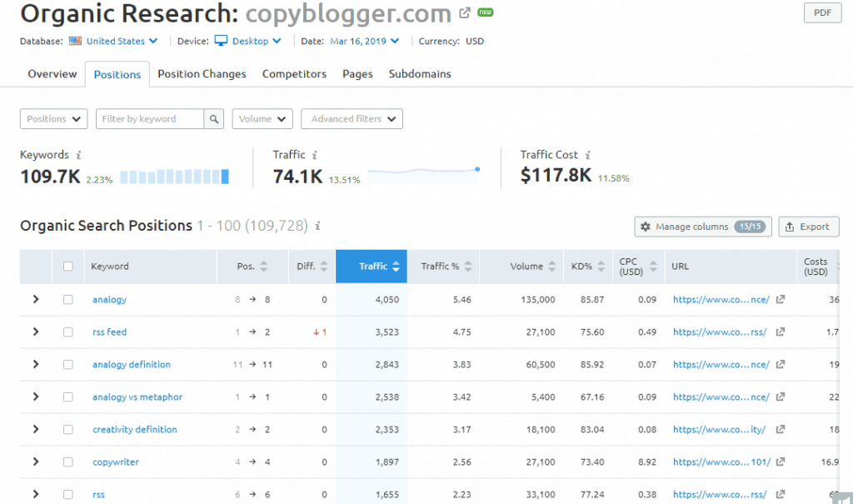
Task: Open external link icon in analogy definition row
Action: click(780, 365)
